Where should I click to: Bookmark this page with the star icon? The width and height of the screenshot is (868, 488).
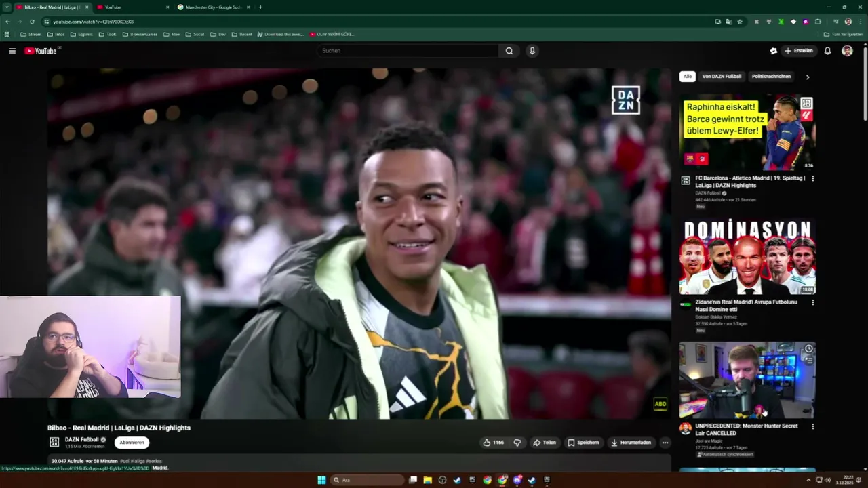[x=740, y=22]
